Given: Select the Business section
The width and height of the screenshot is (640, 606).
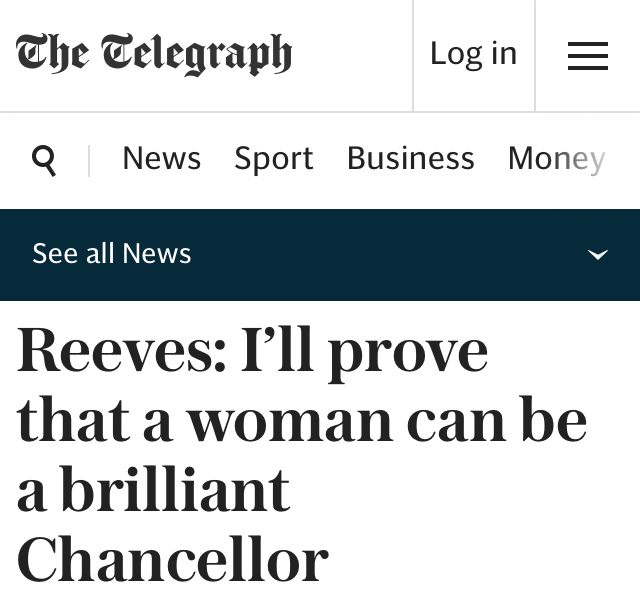Looking at the screenshot, I should [x=410, y=159].
